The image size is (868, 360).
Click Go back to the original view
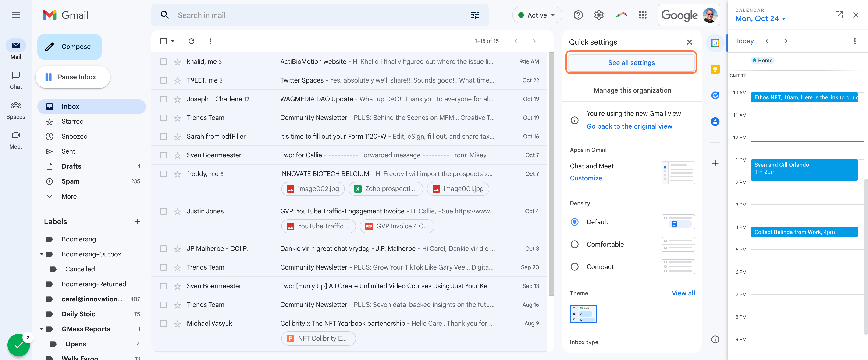[629, 126]
